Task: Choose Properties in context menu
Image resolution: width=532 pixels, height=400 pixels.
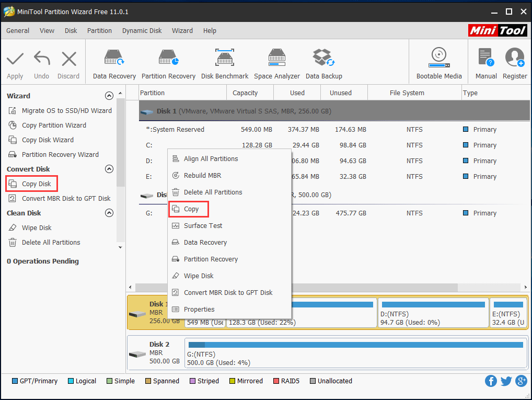Action: pyautogui.click(x=230, y=310)
